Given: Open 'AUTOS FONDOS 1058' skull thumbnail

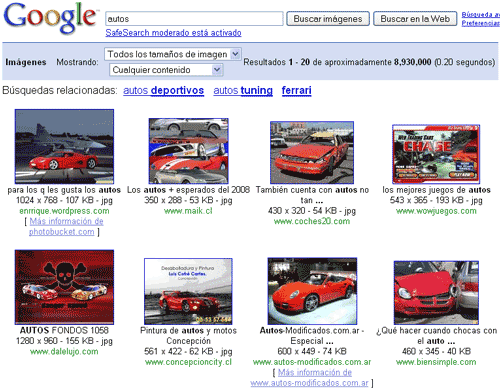Looking at the screenshot, I should coord(64,287).
